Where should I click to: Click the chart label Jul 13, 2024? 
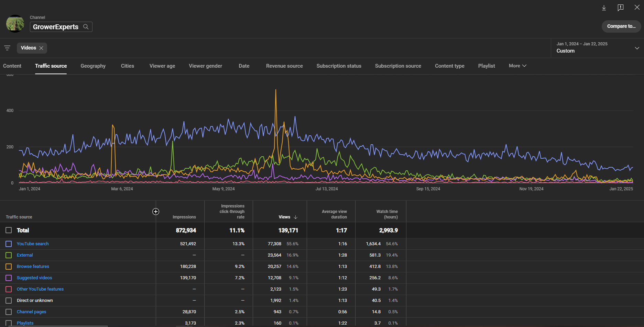coord(327,189)
